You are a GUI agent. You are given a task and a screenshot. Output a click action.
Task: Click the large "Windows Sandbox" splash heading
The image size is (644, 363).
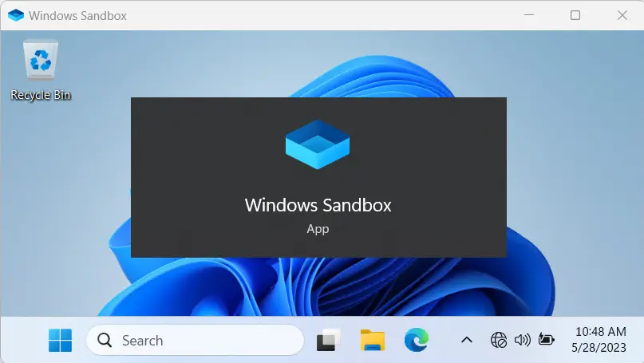pyautogui.click(x=318, y=204)
